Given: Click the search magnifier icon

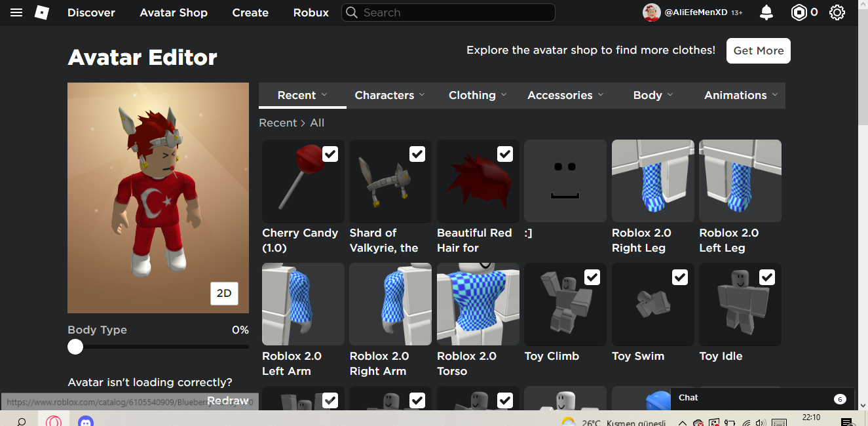Looking at the screenshot, I should (x=352, y=12).
